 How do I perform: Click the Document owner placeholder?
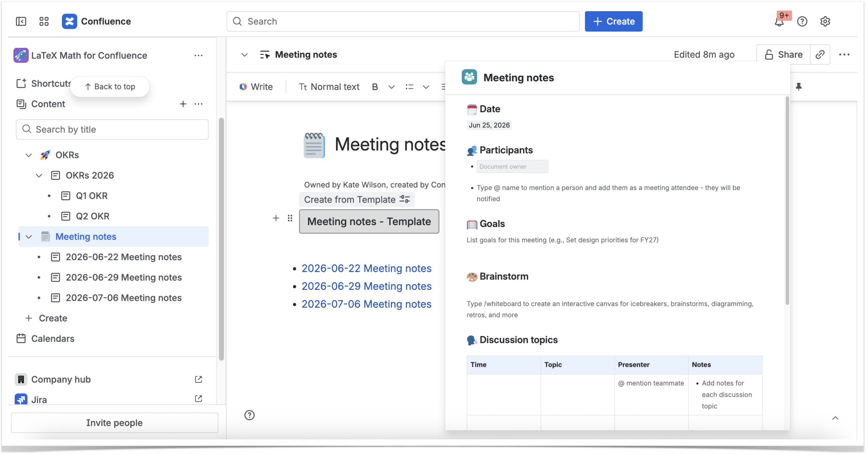tap(512, 167)
